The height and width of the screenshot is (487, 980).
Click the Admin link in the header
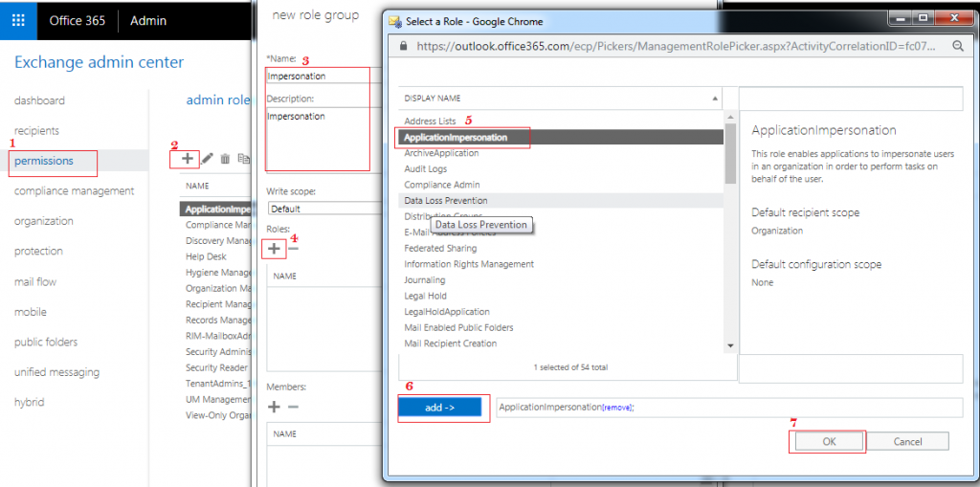point(148,20)
